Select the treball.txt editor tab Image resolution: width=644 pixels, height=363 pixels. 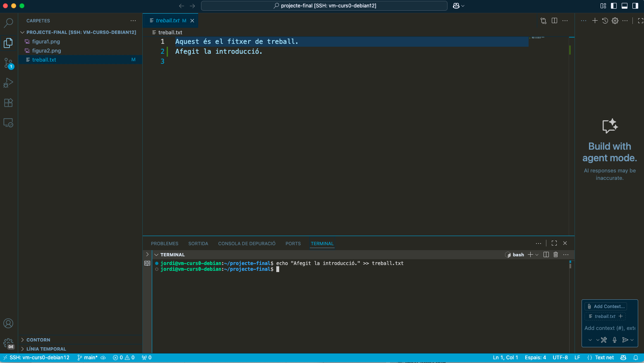click(170, 21)
